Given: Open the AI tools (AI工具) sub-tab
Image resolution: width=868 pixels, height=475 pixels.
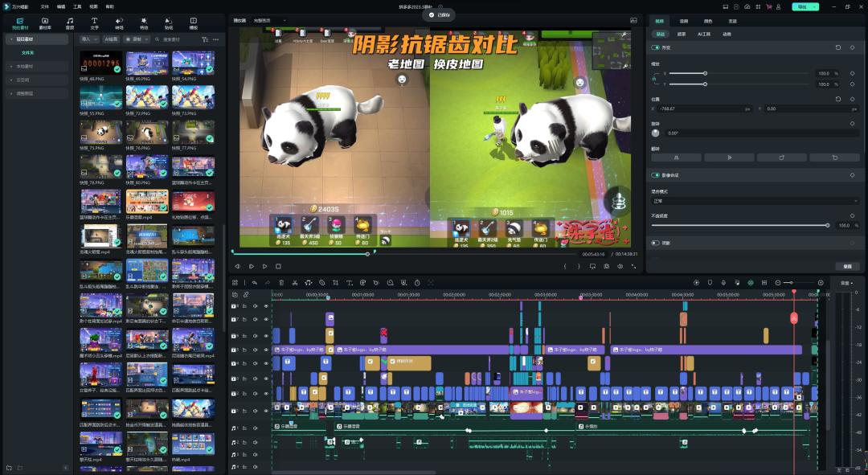Looking at the screenshot, I should (703, 35).
